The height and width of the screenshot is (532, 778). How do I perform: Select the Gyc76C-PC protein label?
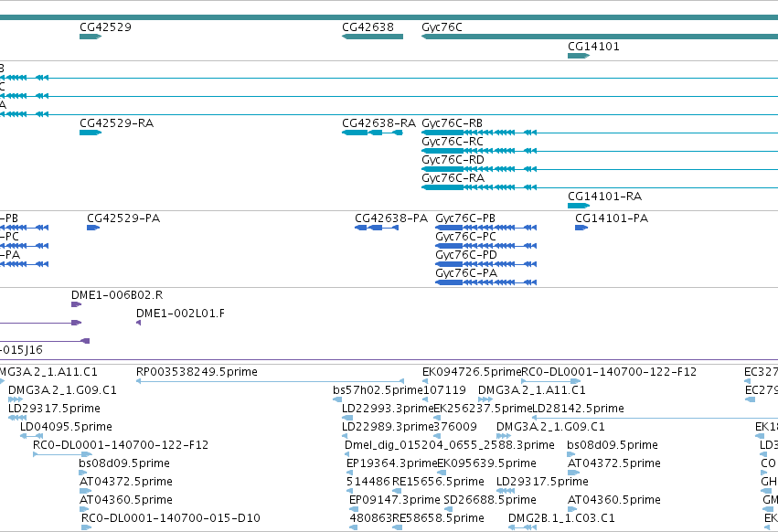(x=466, y=237)
